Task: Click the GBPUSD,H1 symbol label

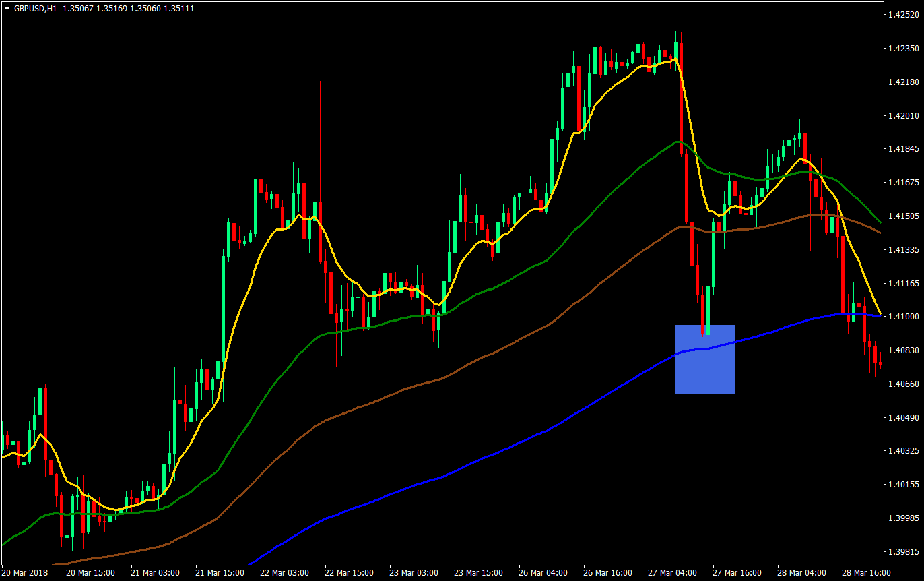Action: (35, 9)
